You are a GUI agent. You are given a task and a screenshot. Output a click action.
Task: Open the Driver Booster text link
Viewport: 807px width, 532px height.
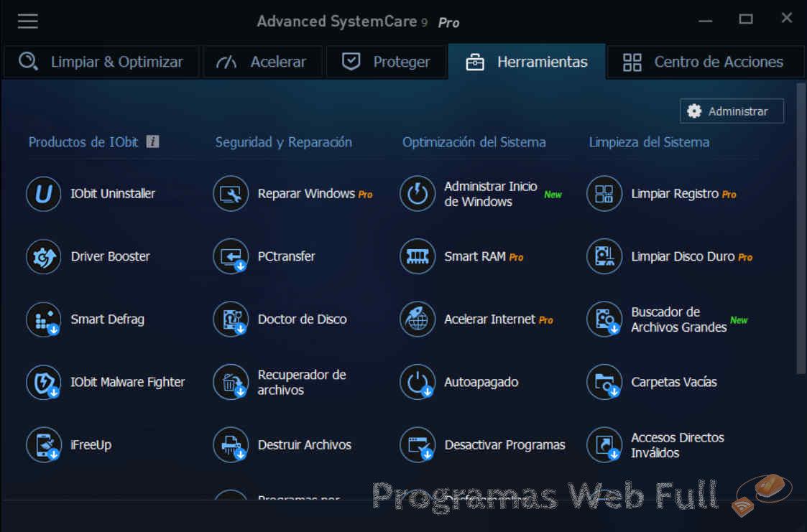coord(110,256)
